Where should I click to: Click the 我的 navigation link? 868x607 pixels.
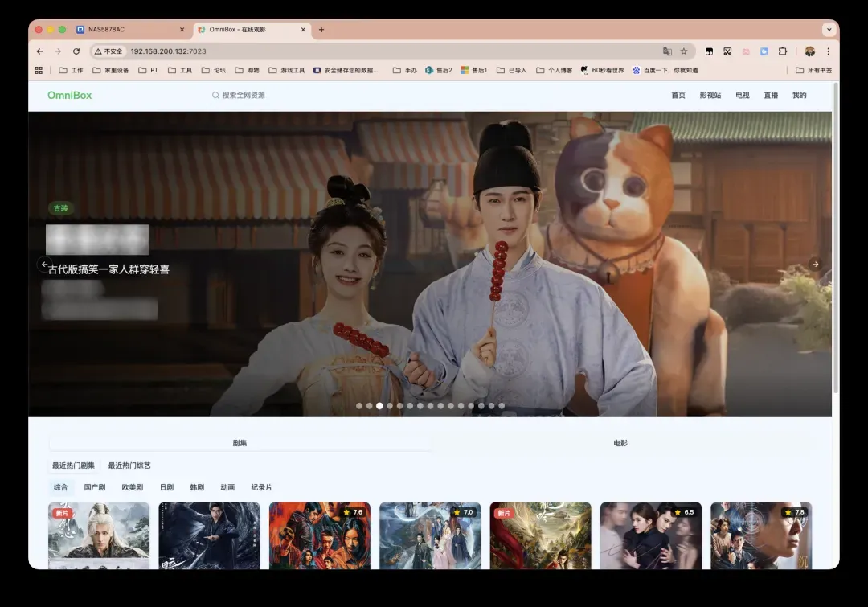(799, 95)
